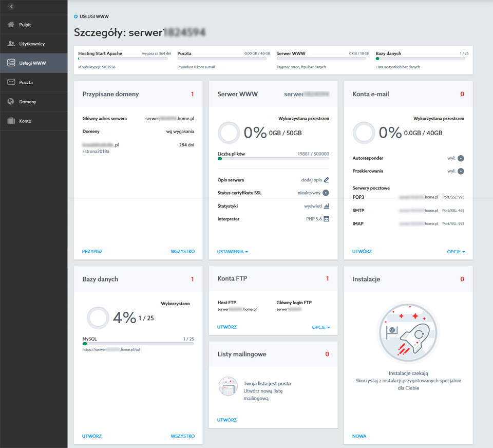Click the Liczba plików progress bar

(x=273, y=159)
